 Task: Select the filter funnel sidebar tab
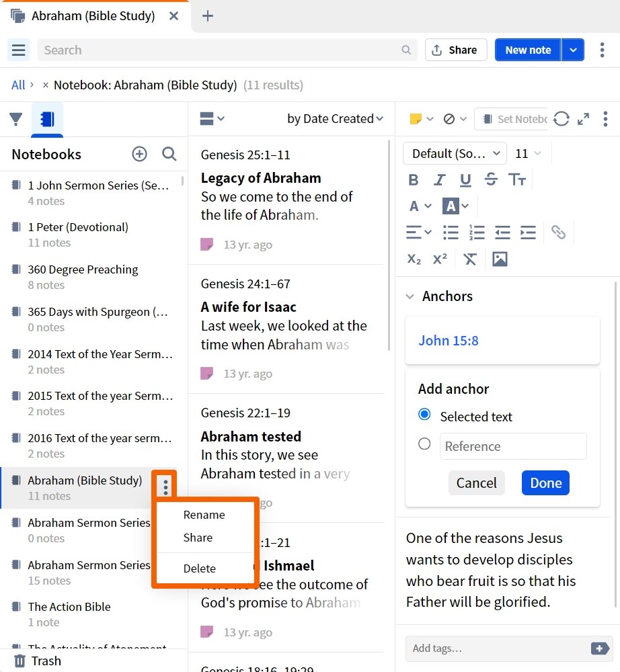[16, 119]
